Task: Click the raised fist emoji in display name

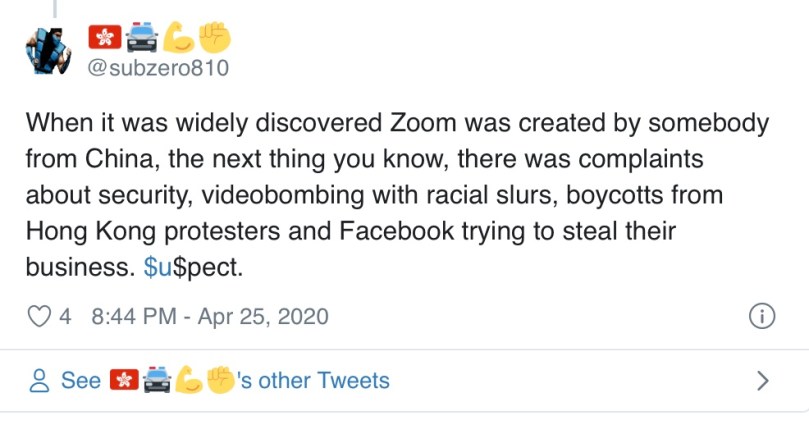Action: (x=214, y=38)
